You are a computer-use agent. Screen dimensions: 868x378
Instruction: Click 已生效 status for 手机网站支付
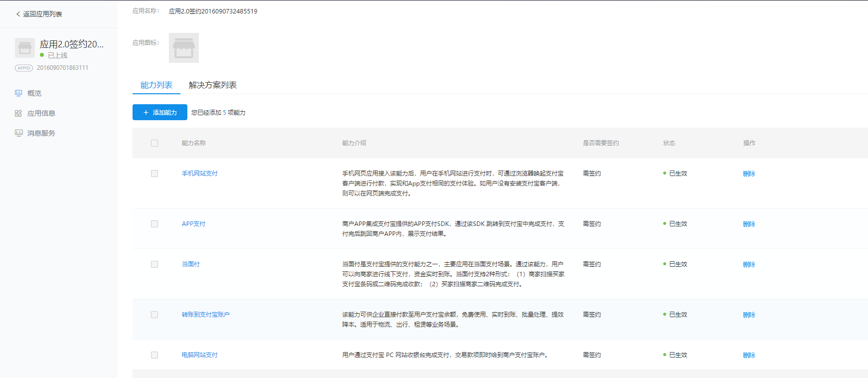pos(678,174)
